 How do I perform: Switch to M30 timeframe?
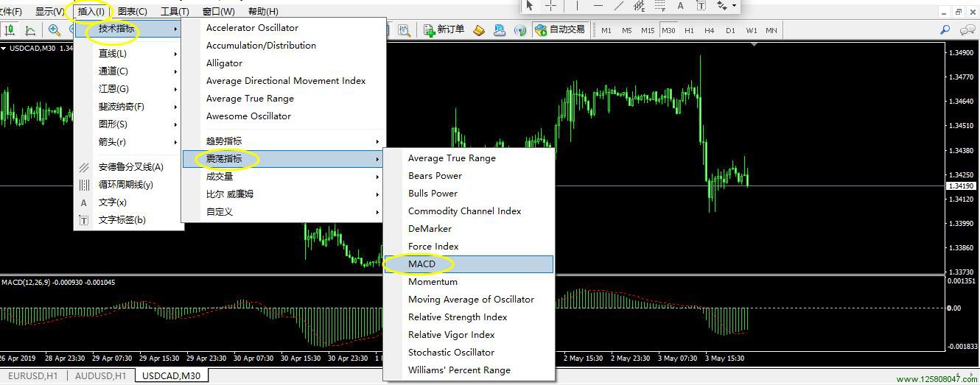[x=668, y=30]
